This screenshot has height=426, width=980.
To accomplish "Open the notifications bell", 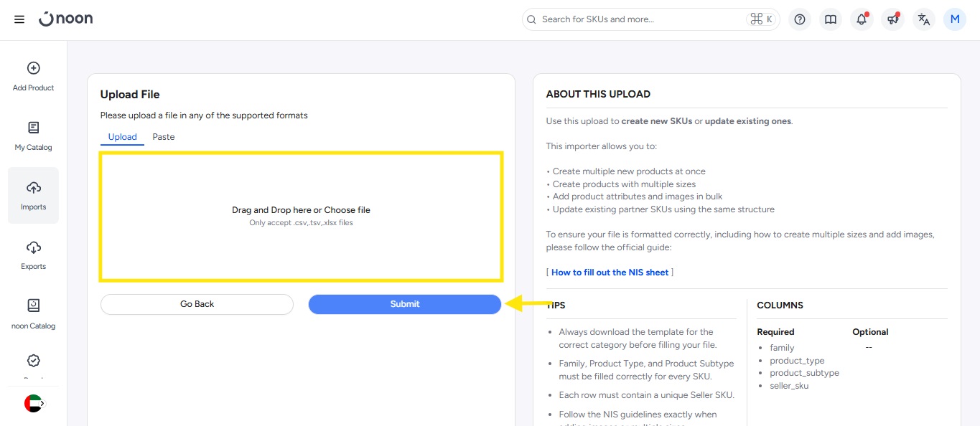I will [x=862, y=19].
